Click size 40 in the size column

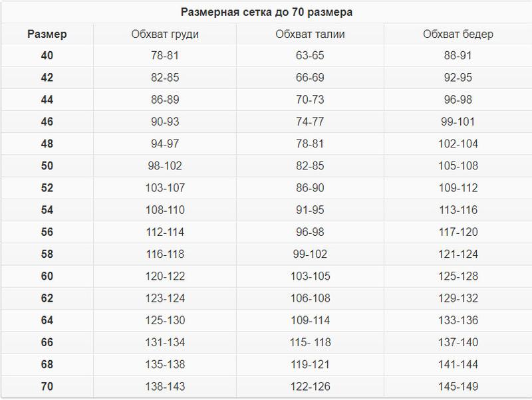coord(47,56)
